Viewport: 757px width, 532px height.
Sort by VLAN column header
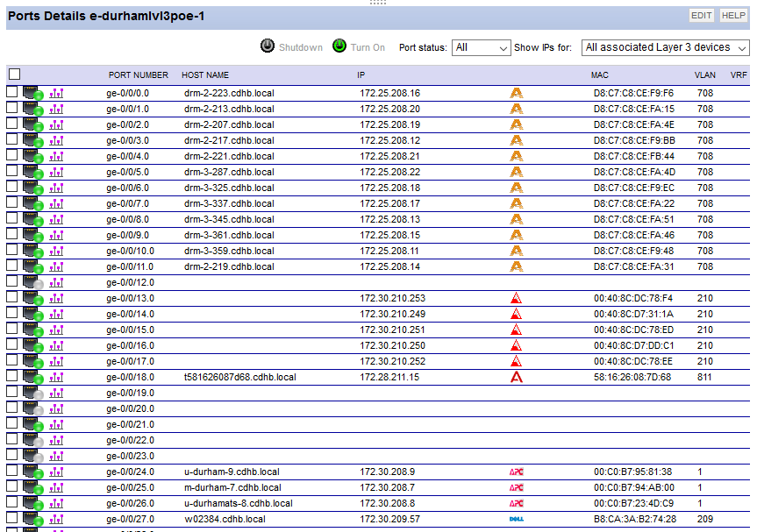tap(705, 74)
